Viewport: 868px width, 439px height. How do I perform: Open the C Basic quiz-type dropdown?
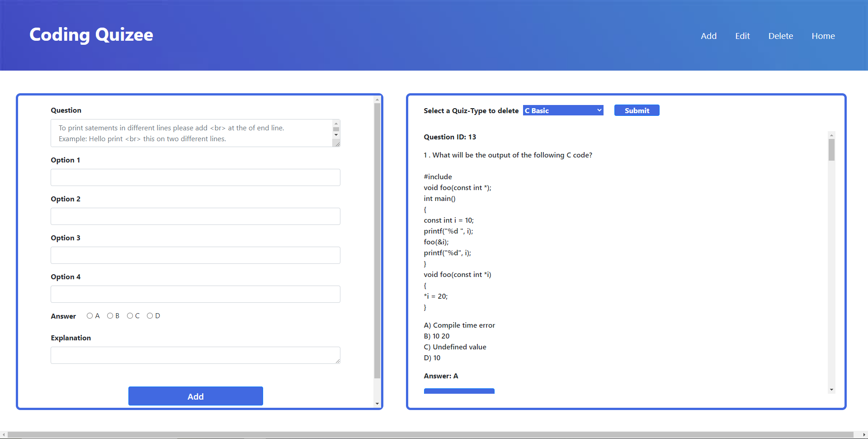563,110
